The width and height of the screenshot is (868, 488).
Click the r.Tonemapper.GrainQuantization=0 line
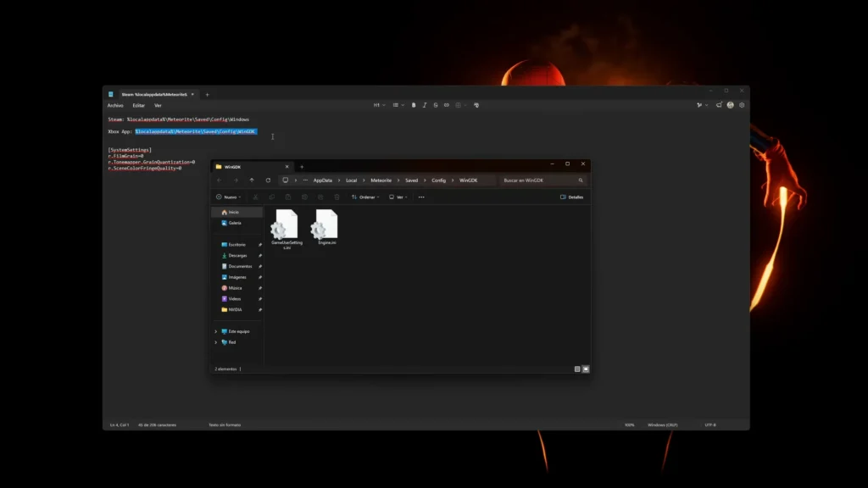click(x=151, y=162)
